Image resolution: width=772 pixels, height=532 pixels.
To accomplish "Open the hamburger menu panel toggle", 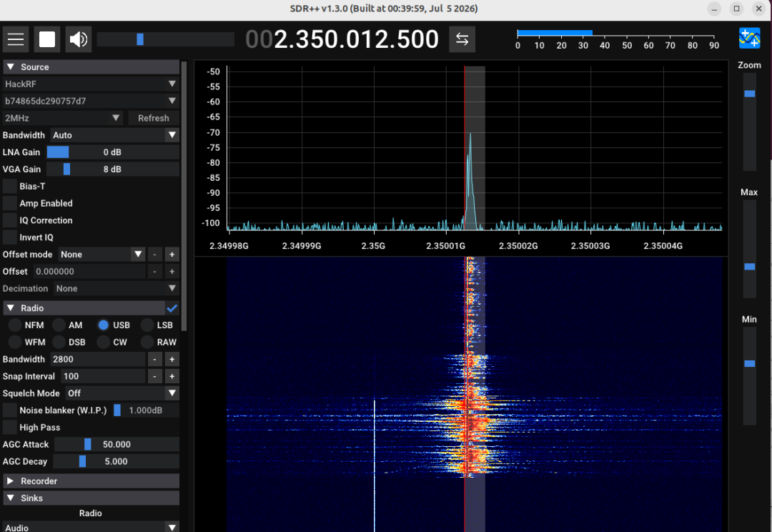I will (x=15, y=39).
